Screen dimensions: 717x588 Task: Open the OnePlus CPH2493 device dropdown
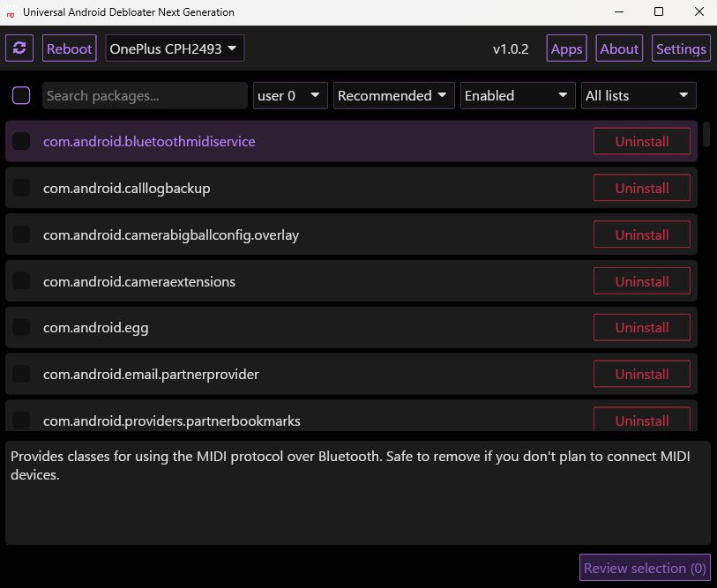172,48
